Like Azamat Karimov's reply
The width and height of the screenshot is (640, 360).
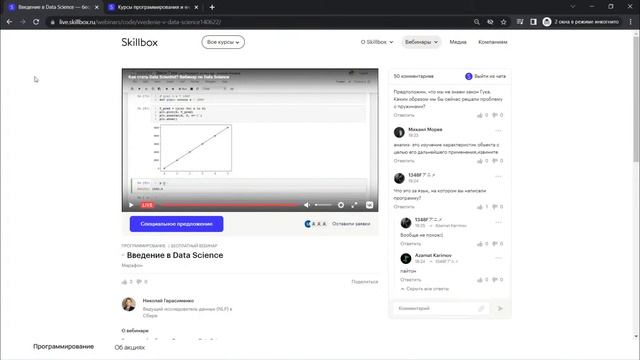pos(480,280)
